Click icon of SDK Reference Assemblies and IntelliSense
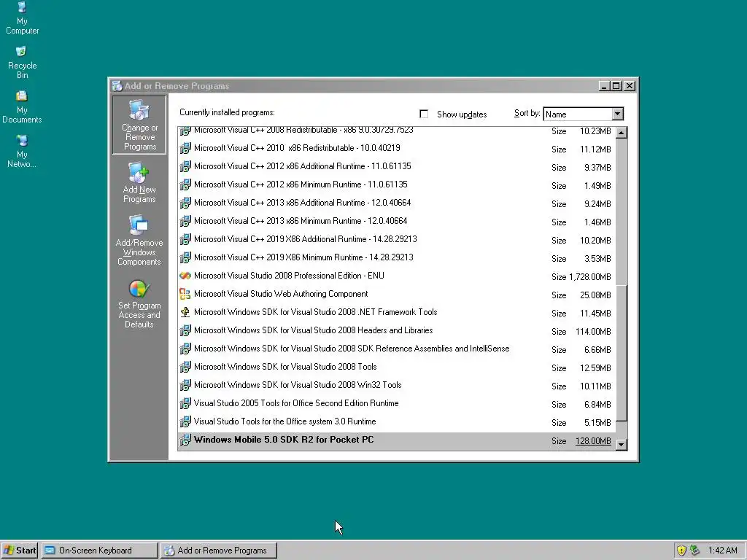The height and width of the screenshot is (560, 747). (x=185, y=349)
